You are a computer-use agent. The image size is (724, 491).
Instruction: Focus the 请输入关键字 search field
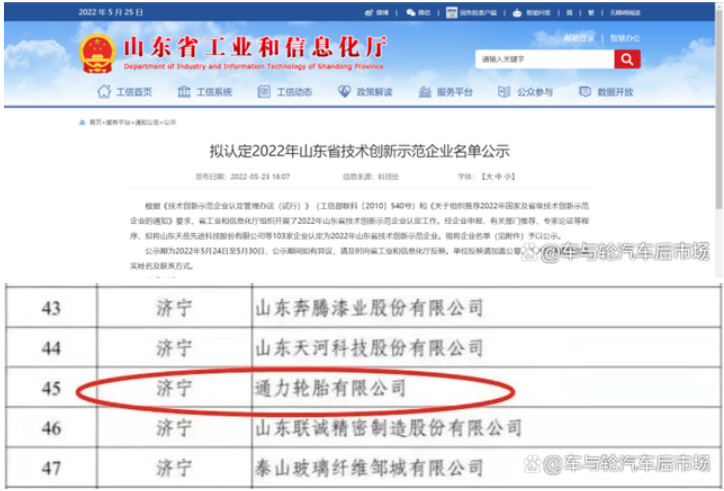click(x=545, y=59)
